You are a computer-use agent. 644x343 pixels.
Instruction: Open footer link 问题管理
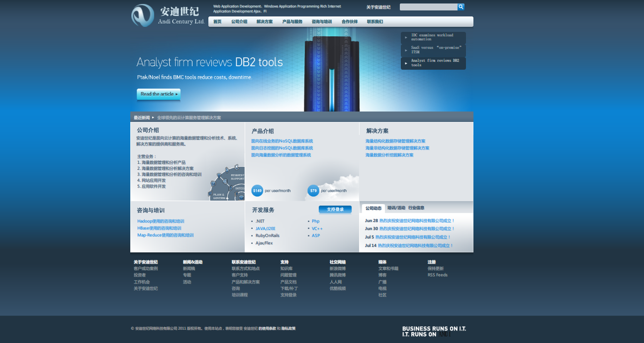(288, 275)
